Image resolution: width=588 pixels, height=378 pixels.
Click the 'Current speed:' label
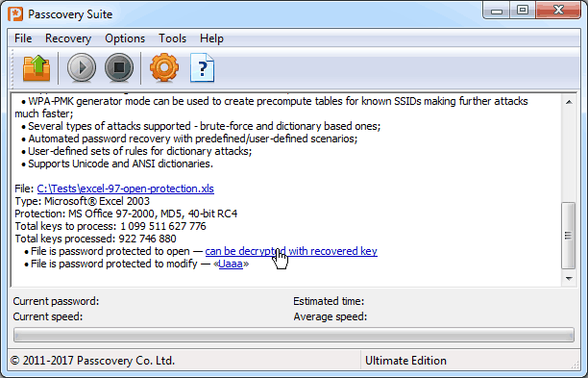(x=48, y=316)
